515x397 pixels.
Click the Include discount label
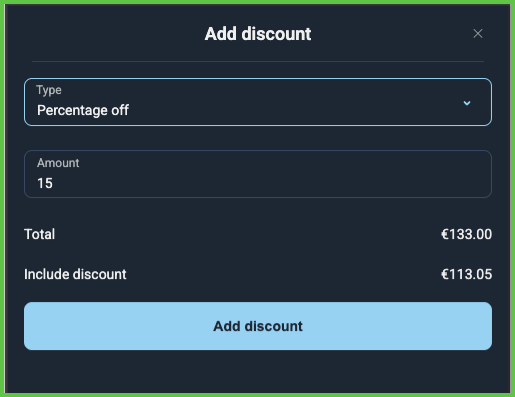coord(75,274)
